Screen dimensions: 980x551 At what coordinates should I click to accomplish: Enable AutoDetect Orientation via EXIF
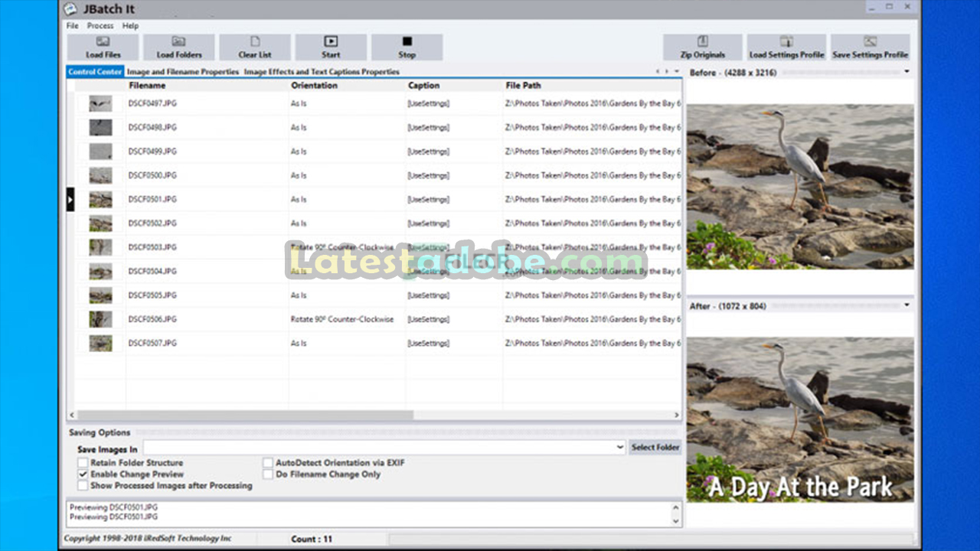pyautogui.click(x=268, y=463)
